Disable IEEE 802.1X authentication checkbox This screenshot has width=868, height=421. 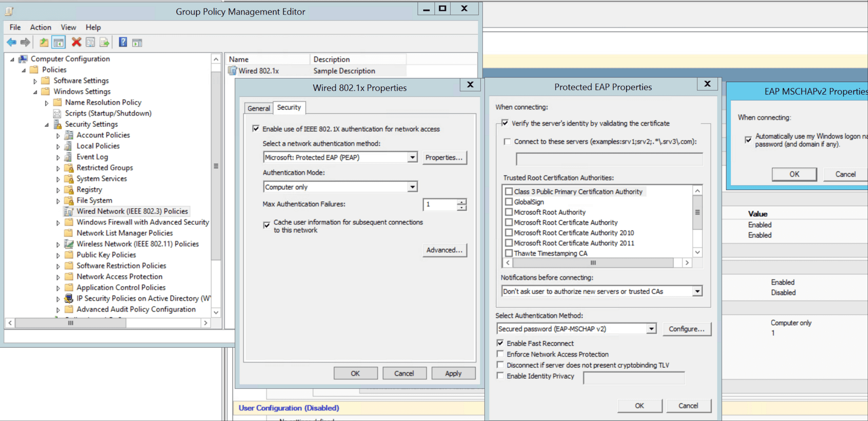point(256,129)
